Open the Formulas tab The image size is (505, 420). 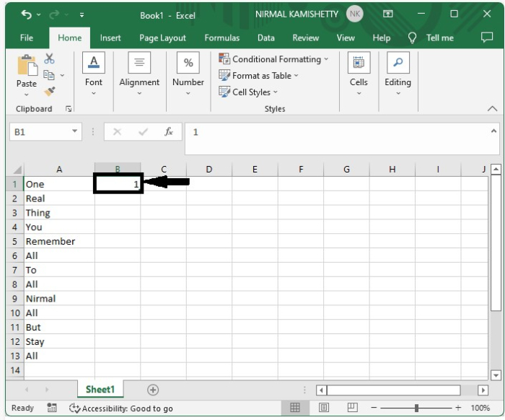(222, 38)
